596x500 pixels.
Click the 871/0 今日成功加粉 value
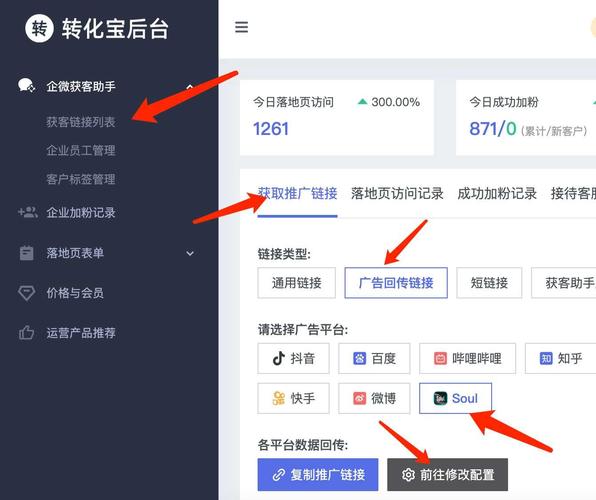[x=493, y=129]
